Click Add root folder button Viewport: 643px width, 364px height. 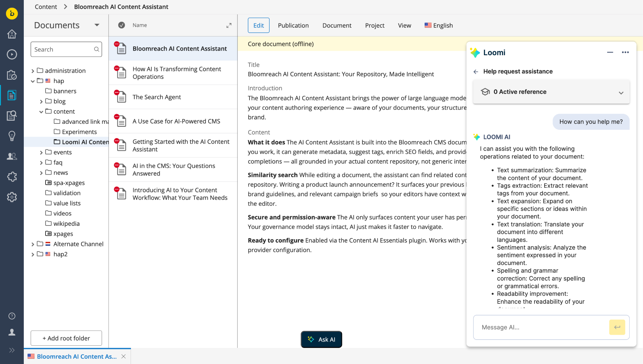[66, 338]
